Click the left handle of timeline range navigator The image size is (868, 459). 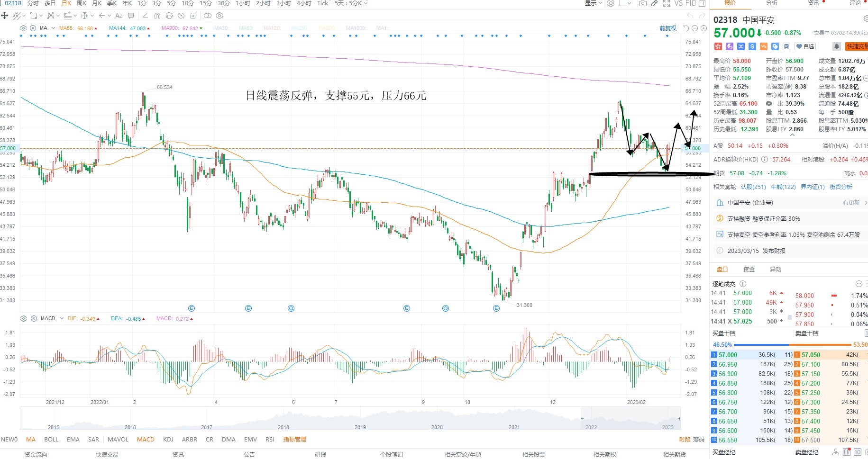coord(582,418)
